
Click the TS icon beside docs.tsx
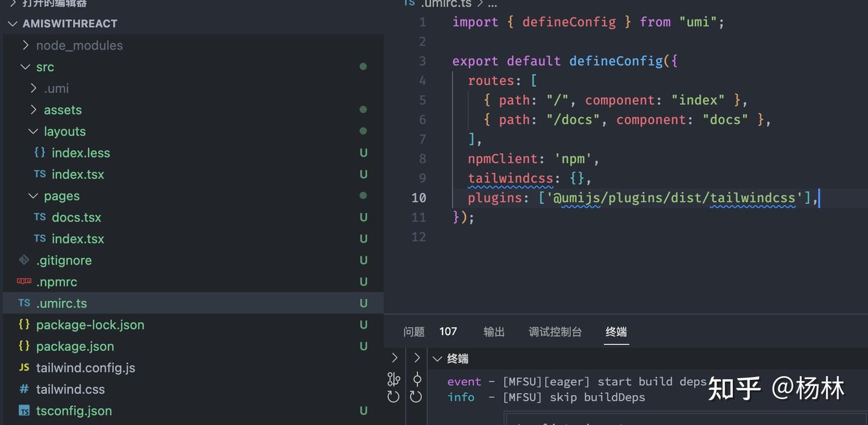(x=40, y=217)
